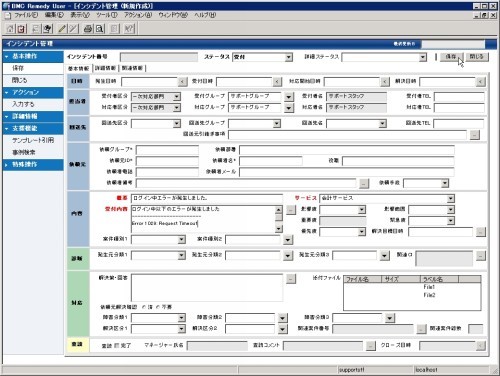Image resolution: width=500 pixels, height=376 pixels.
Task: Open the date picker beside 受付日時 field
Action: click(277, 81)
